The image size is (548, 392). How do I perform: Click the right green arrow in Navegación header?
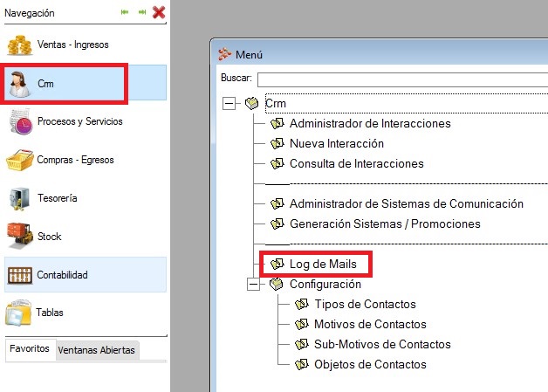pos(141,12)
